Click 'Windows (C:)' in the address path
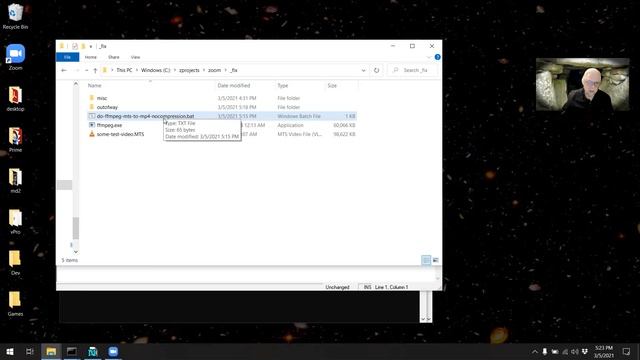Image resolution: width=640 pixels, height=360 pixels. click(156, 70)
